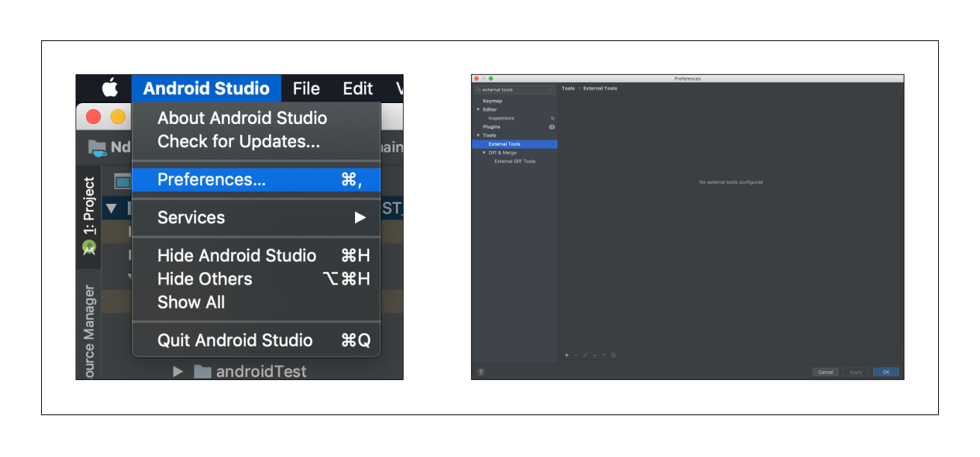Select Editor in Preferences sidebar
This screenshot has height=457, width=980.
click(490, 110)
